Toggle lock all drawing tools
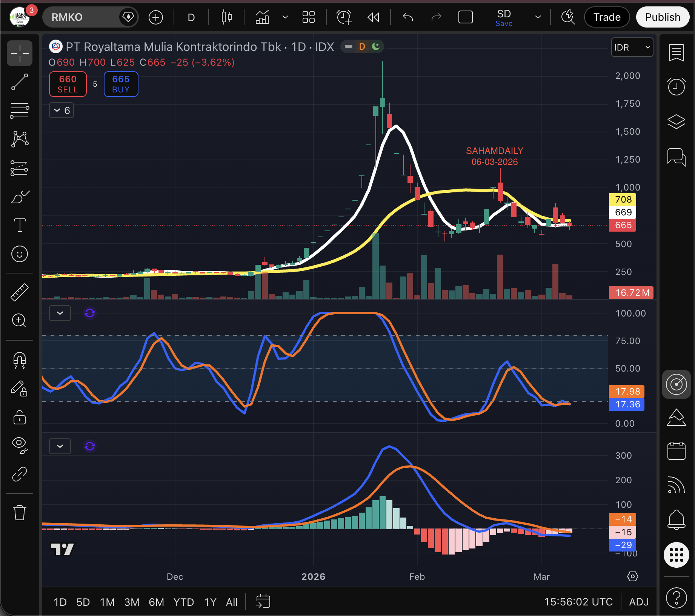 click(20, 418)
